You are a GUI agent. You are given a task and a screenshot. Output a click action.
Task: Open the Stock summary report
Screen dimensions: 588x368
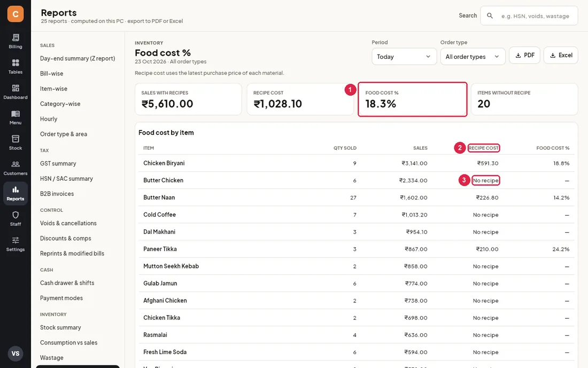click(x=60, y=327)
